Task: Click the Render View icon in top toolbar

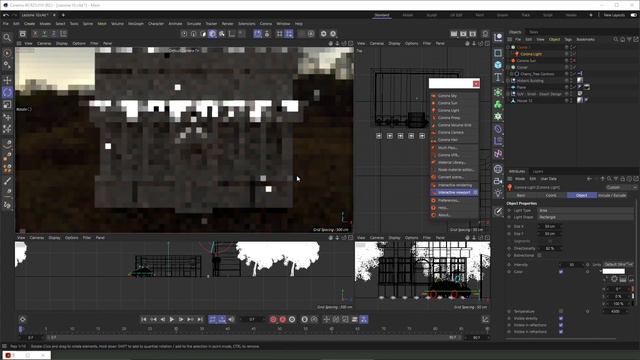Action: [454, 34]
